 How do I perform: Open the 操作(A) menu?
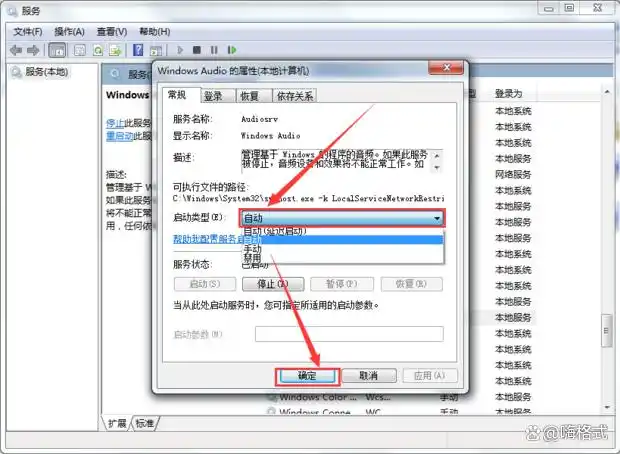[x=70, y=32]
